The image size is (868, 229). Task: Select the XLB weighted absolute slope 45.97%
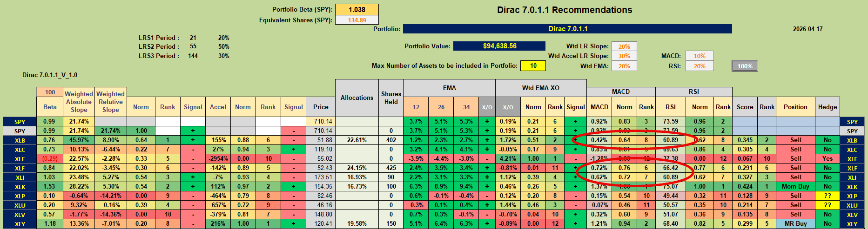pyautogui.click(x=79, y=140)
